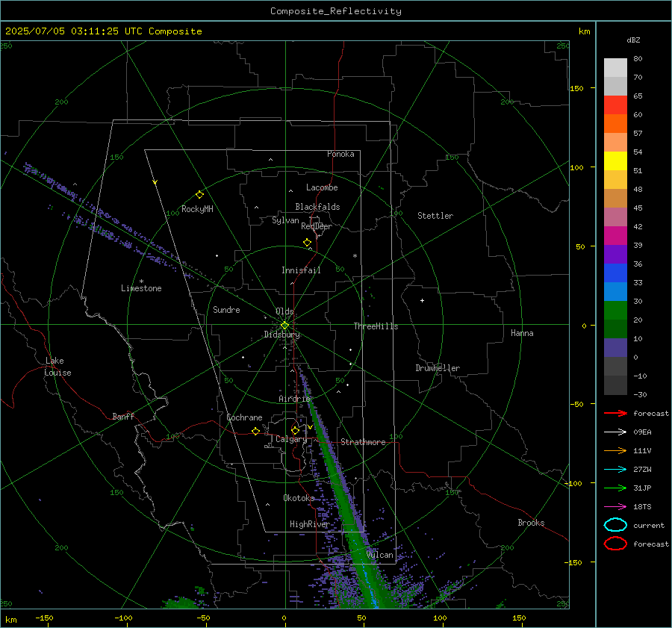The width and height of the screenshot is (672, 628).
Task: Click the yellow diamond marker above Calgary
Action: click(x=295, y=430)
